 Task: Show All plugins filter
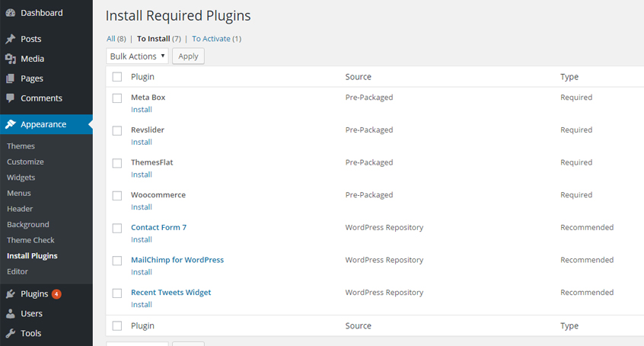tap(111, 39)
